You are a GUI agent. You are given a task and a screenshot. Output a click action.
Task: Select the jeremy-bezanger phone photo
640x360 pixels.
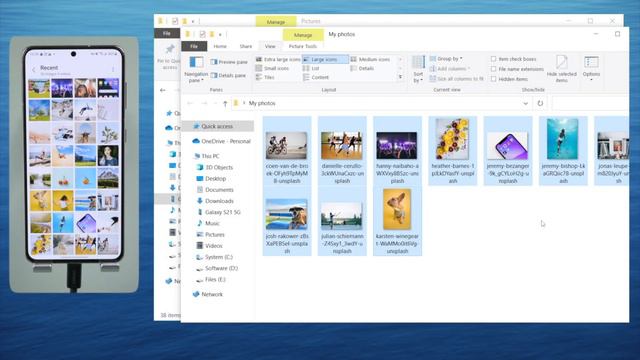click(x=508, y=151)
